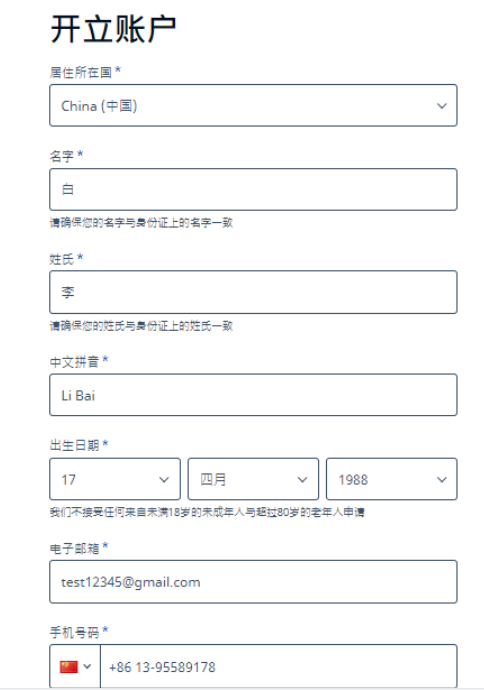Click the 姓氏 surname field containing 李
Viewport: 484px width, 690px height.
253,292
